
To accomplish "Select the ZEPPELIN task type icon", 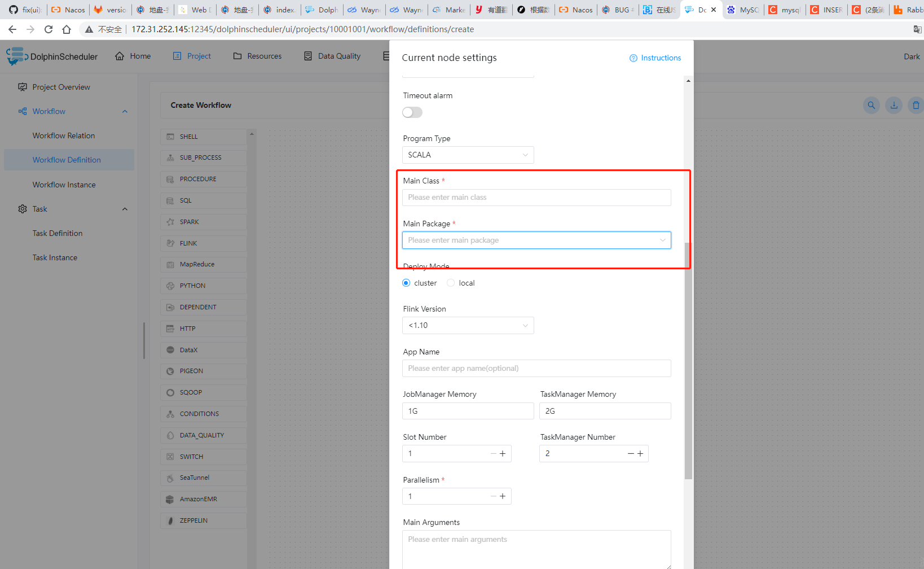I will [x=170, y=520].
